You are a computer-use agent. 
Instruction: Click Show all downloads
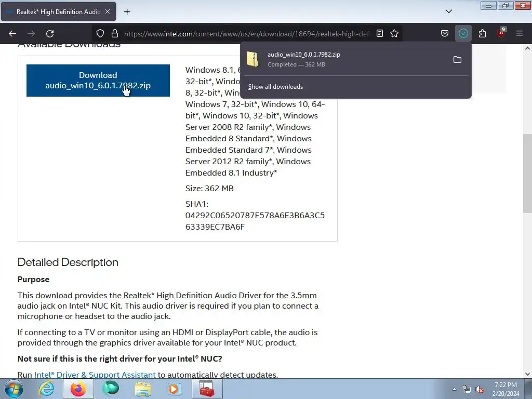275,87
